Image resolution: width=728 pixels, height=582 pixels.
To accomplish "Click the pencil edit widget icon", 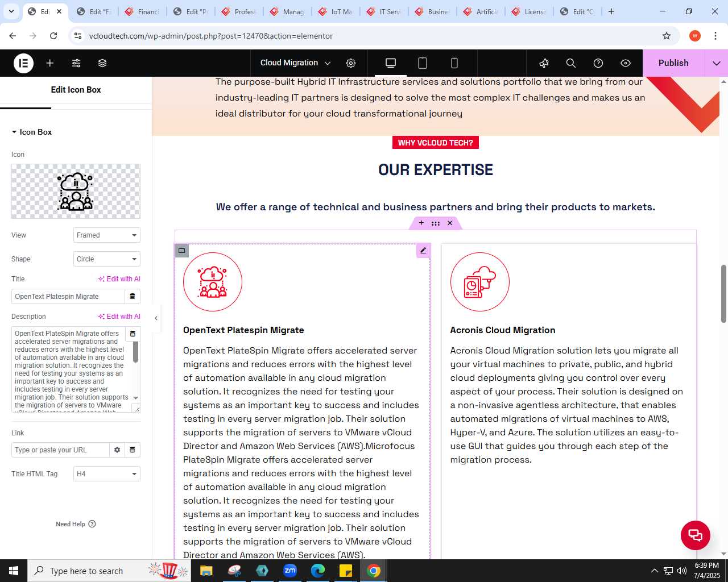I will click(x=423, y=251).
